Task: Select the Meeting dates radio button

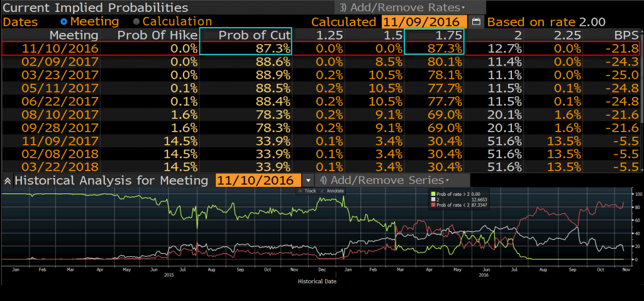Action: click(64, 22)
